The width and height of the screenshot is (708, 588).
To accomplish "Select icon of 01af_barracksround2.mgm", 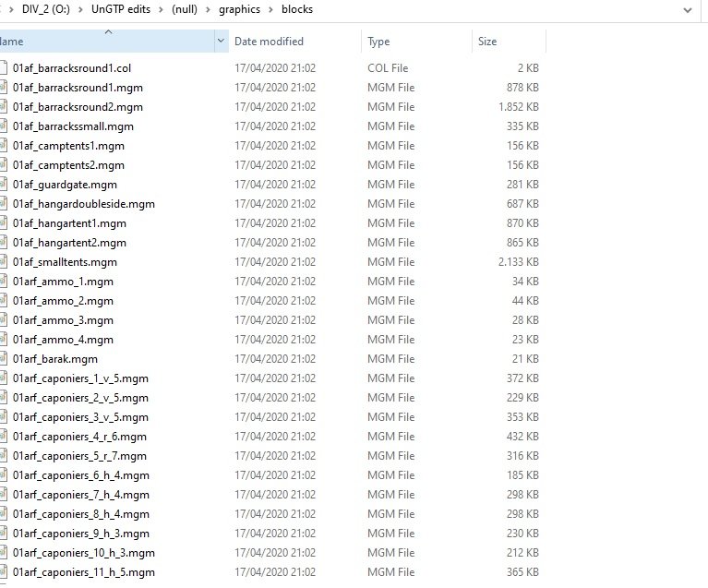I will [4, 106].
